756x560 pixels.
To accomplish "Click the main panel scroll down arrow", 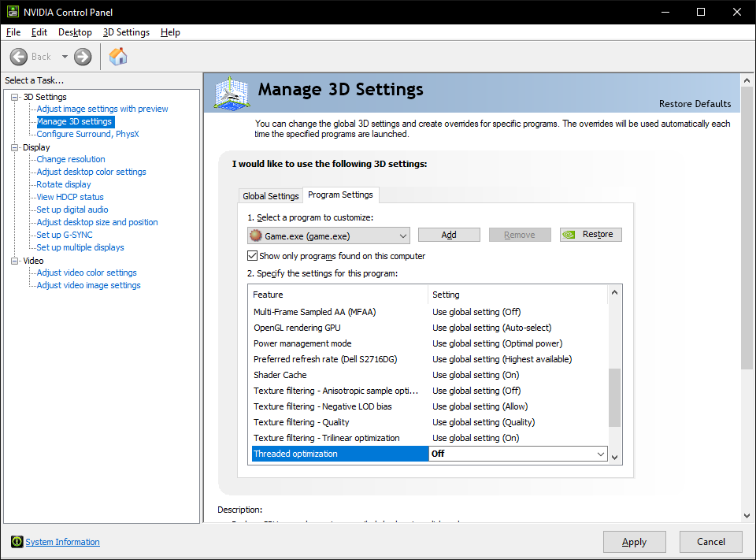I will (x=747, y=515).
